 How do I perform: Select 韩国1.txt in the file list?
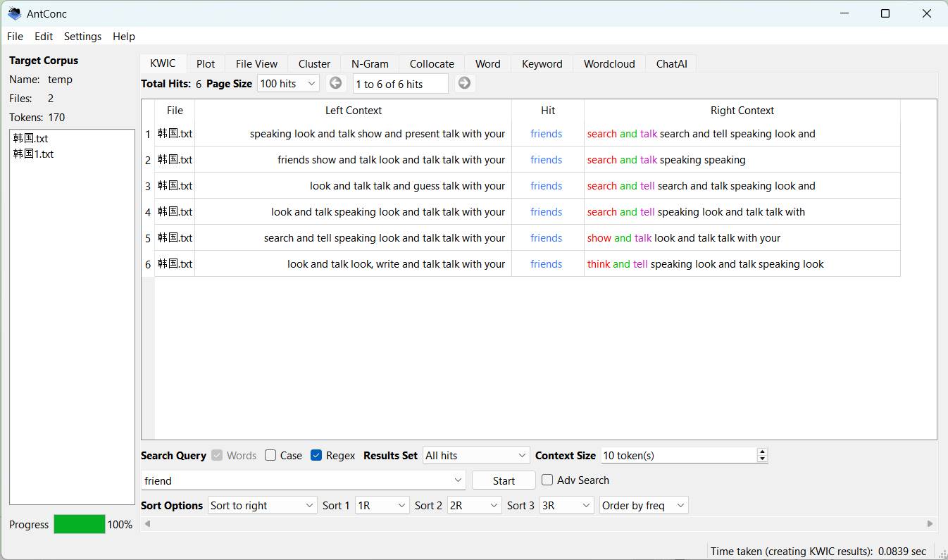coord(34,154)
